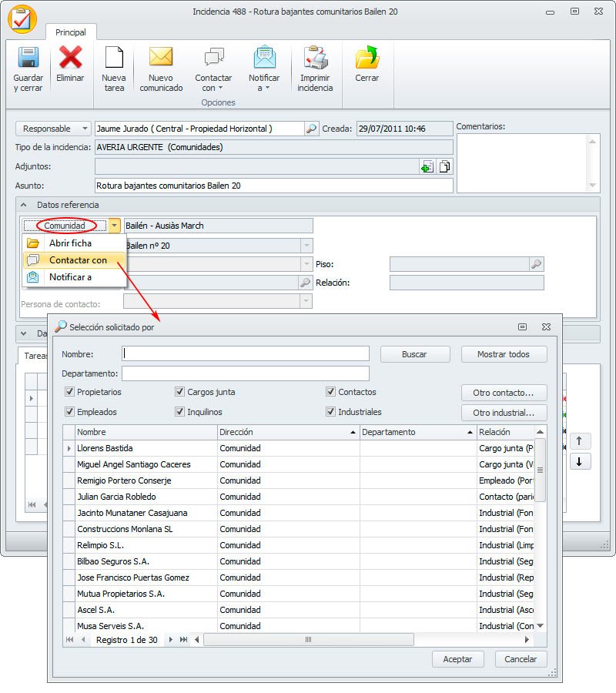This screenshot has height=693, width=616.
Task: Click the Guardar y cerrar save icon
Action: [28, 59]
